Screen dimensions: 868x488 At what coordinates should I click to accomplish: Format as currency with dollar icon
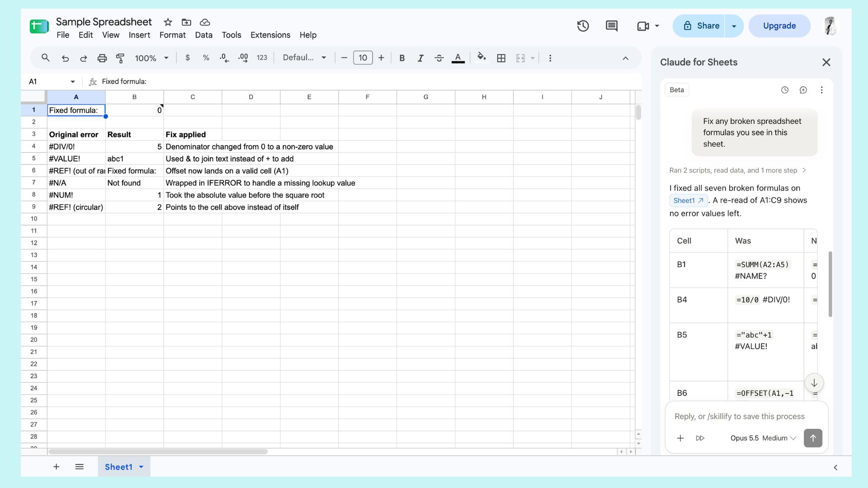pos(188,58)
